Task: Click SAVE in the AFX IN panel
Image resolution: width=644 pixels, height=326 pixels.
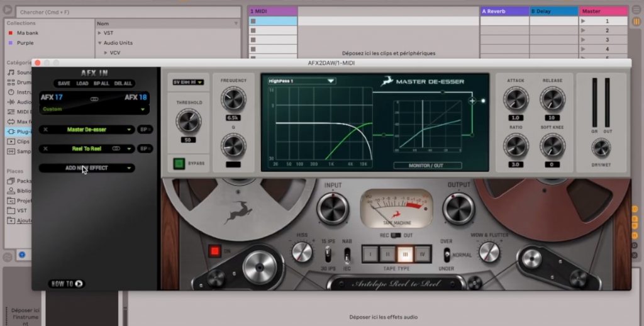Action: (64, 84)
